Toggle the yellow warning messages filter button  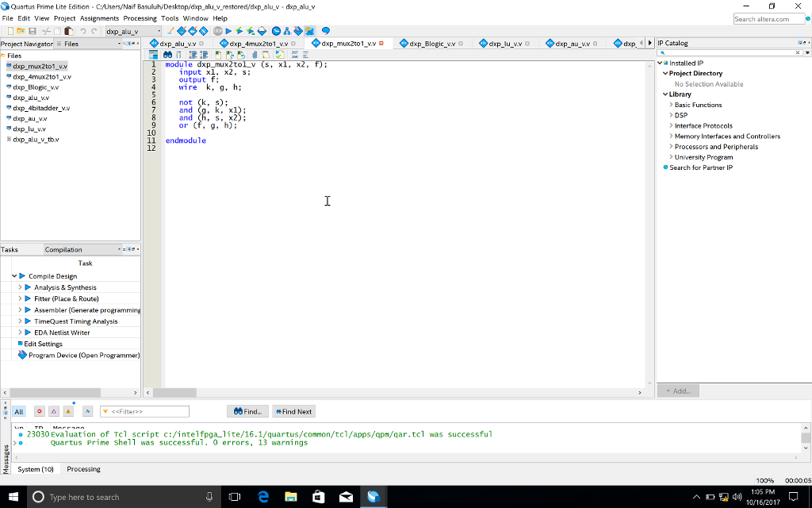[x=68, y=411]
